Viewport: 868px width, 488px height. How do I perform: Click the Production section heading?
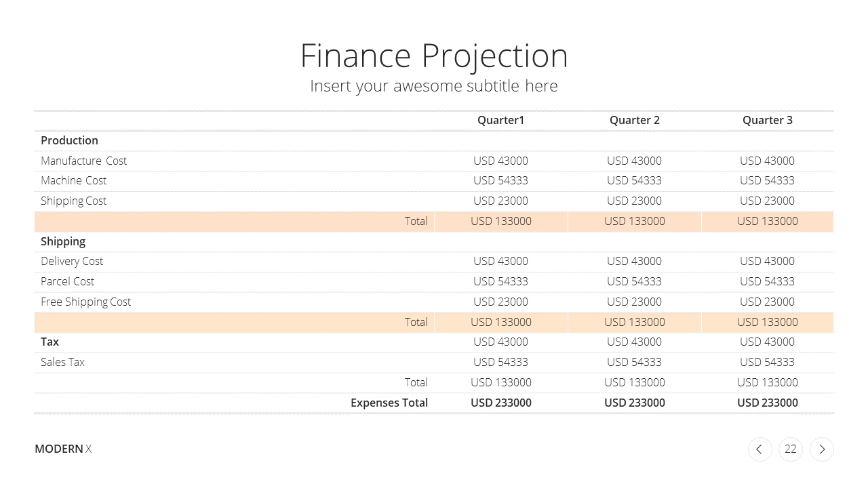[x=69, y=140]
